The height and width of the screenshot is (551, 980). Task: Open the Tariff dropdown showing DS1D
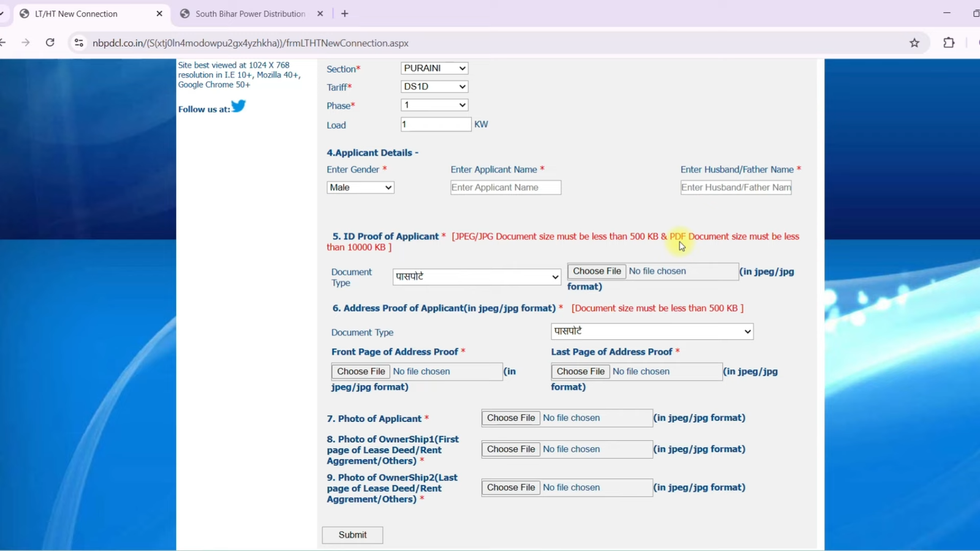click(x=434, y=87)
